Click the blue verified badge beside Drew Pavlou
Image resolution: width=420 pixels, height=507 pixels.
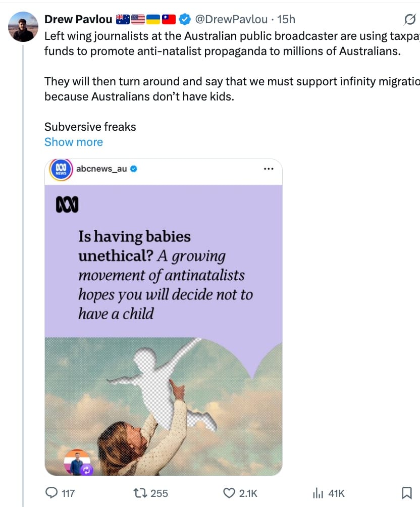[185, 19]
